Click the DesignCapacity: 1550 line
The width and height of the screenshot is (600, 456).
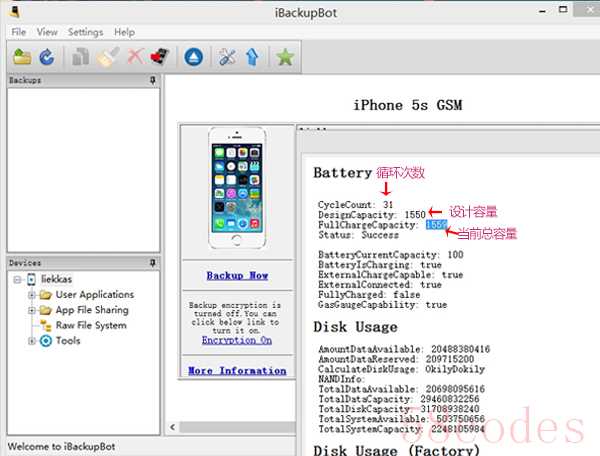372,215
